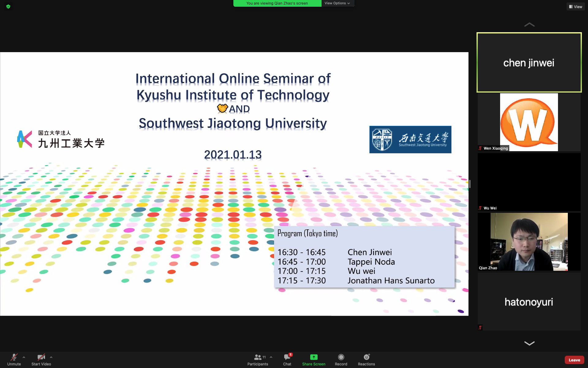Leave the meeting
This screenshot has height=368, width=588.
[x=574, y=360]
